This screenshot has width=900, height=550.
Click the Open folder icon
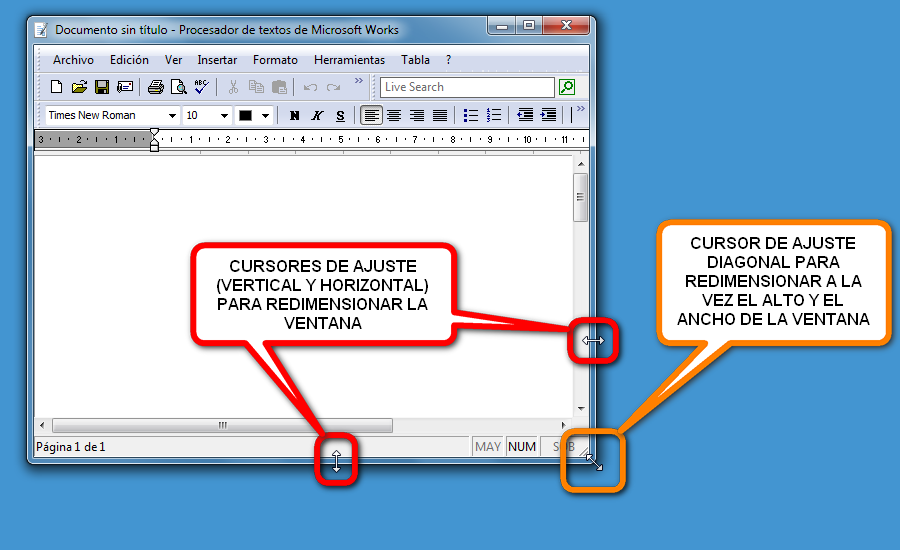pyautogui.click(x=79, y=87)
